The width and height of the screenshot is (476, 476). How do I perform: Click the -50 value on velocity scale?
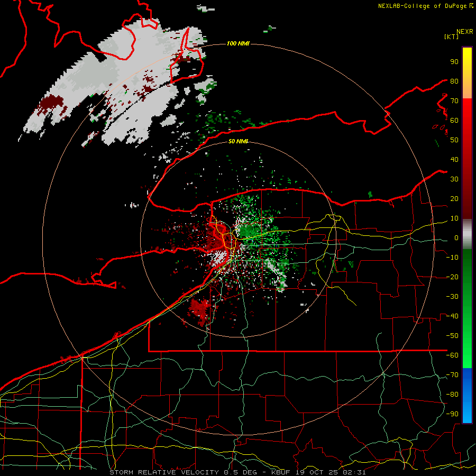pyautogui.click(x=452, y=336)
